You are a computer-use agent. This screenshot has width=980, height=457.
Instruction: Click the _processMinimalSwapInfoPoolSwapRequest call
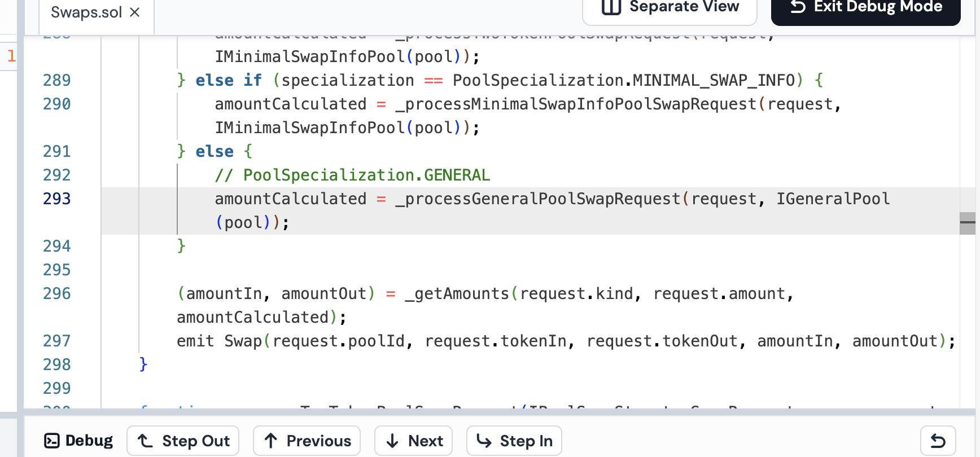point(576,104)
